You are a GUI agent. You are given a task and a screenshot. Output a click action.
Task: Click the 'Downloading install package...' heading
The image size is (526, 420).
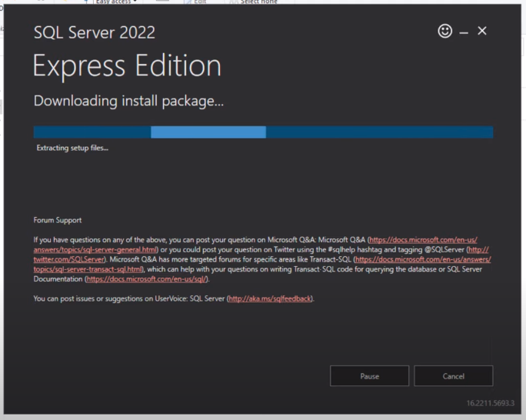[x=128, y=101]
